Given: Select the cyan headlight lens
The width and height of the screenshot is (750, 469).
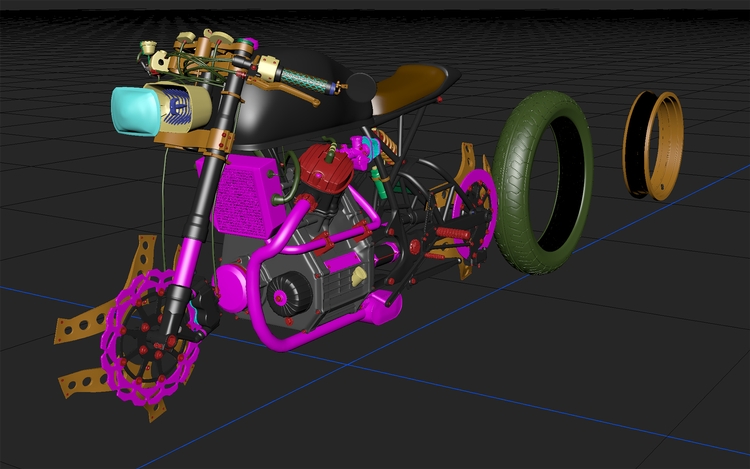Looking at the screenshot, I should (134, 111).
